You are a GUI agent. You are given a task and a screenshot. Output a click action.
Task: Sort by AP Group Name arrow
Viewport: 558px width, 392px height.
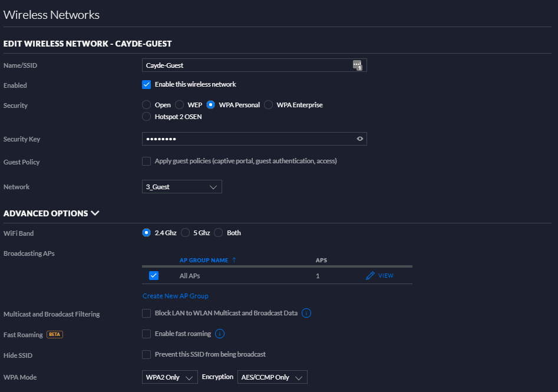pos(234,260)
